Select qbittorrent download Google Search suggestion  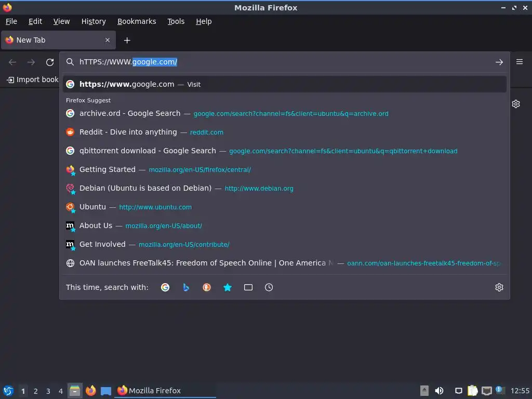[285, 151]
